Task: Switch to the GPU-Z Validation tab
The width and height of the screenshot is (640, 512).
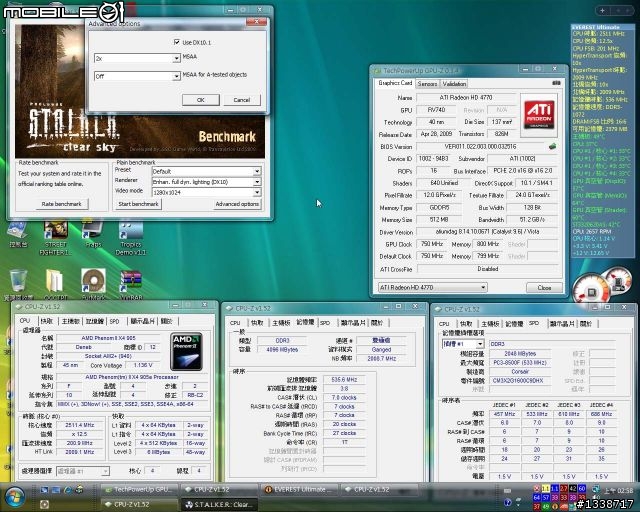Action: (454, 84)
